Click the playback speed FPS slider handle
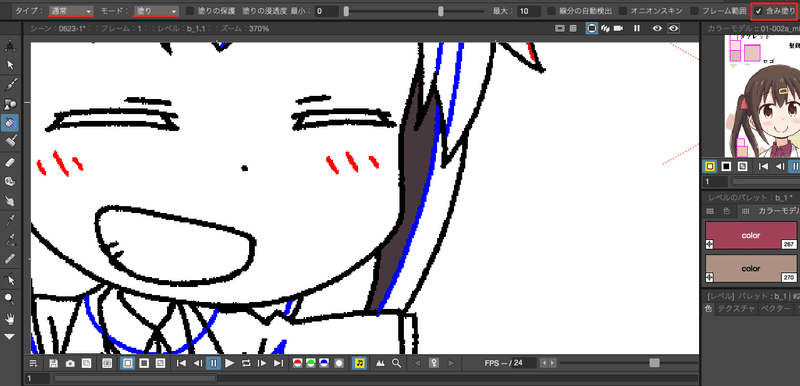The height and width of the screenshot is (386, 800). [655, 363]
